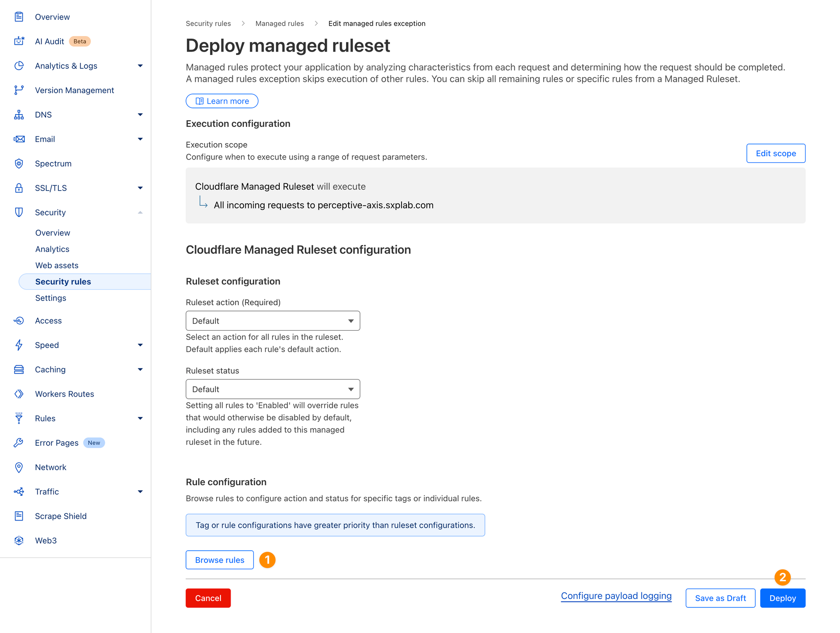Click the red Cancel button

click(x=208, y=598)
